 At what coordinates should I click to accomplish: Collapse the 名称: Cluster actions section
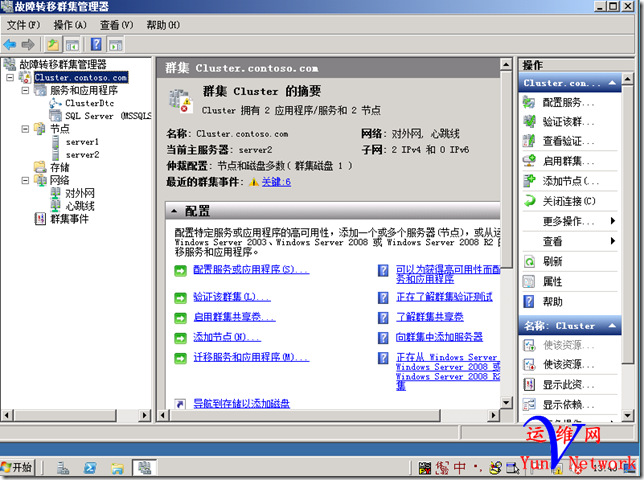(612, 326)
